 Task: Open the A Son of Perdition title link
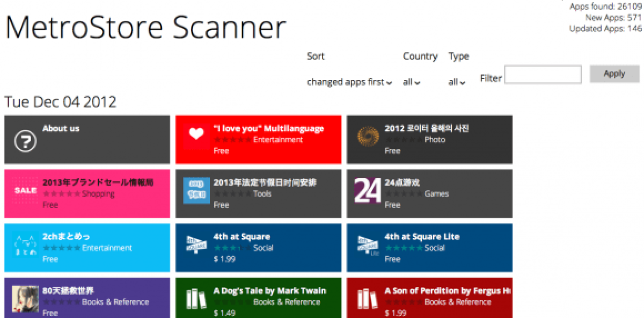(x=445, y=291)
